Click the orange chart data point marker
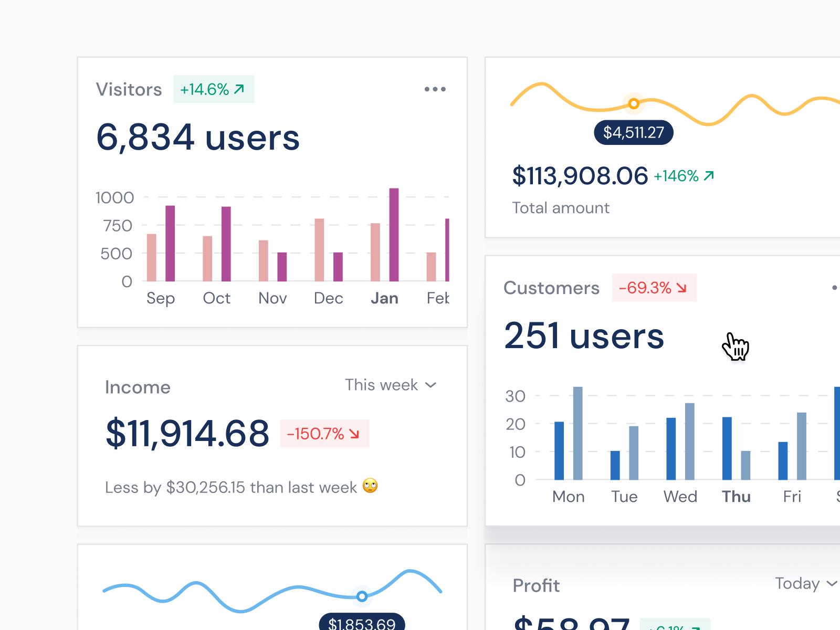The width and height of the screenshot is (840, 630). tap(634, 103)
